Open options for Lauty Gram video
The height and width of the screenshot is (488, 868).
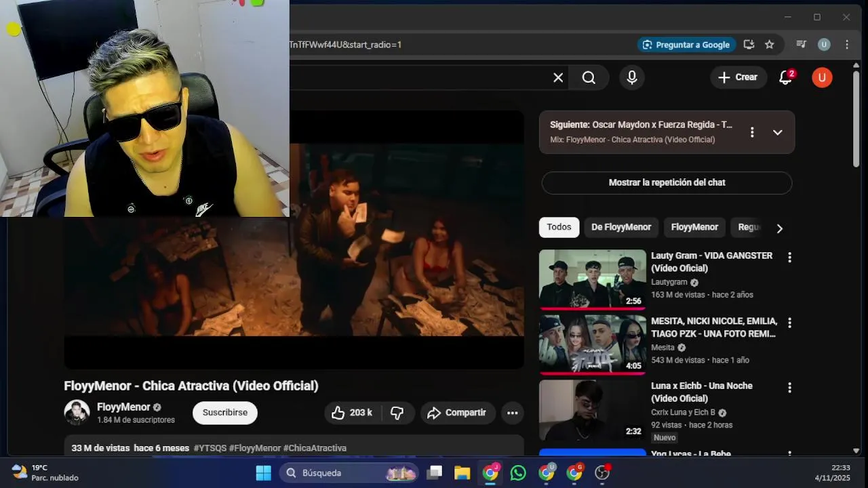coord(789,258)
